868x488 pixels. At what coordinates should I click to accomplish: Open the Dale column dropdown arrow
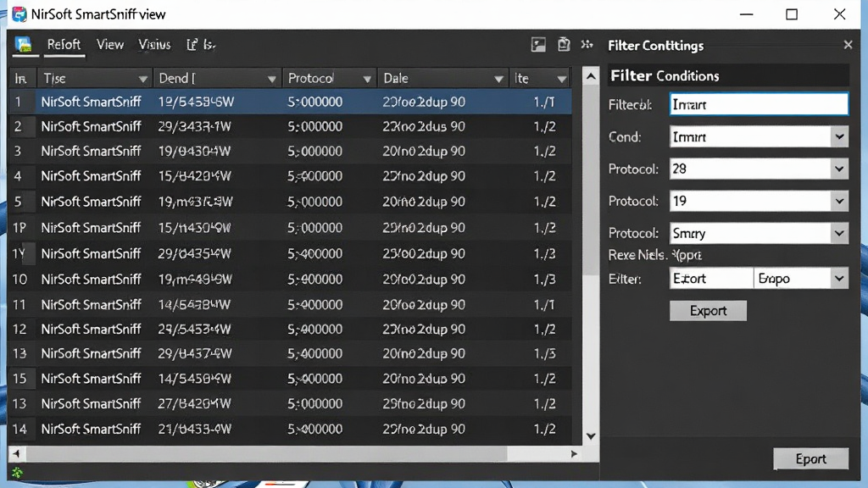point(498,79)
